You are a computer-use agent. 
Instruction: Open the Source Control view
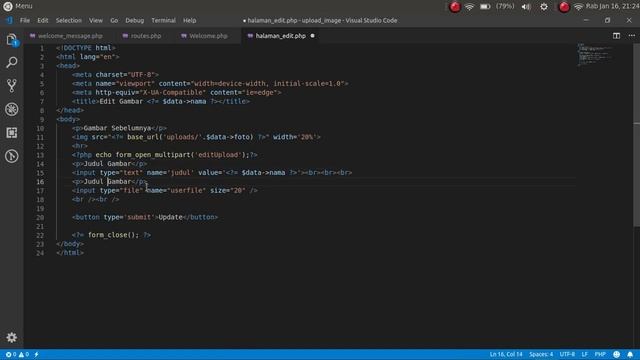[12, 85]
